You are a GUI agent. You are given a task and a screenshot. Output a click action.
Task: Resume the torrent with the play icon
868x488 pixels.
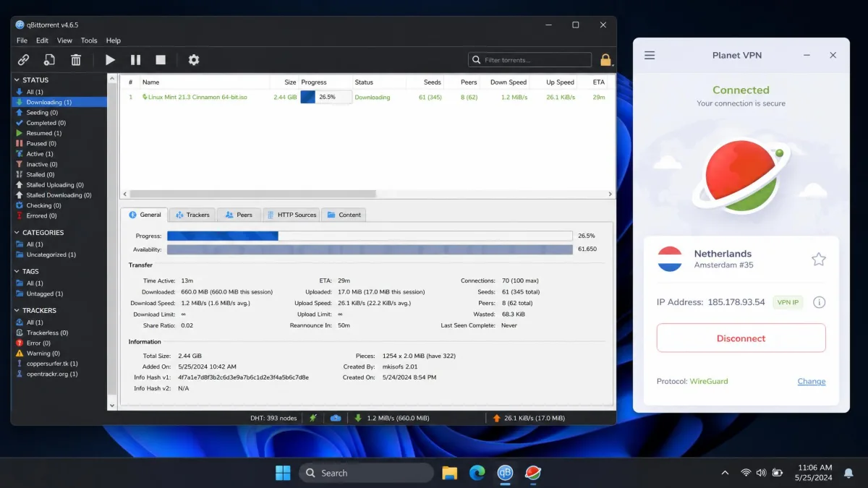coord(110,60)
